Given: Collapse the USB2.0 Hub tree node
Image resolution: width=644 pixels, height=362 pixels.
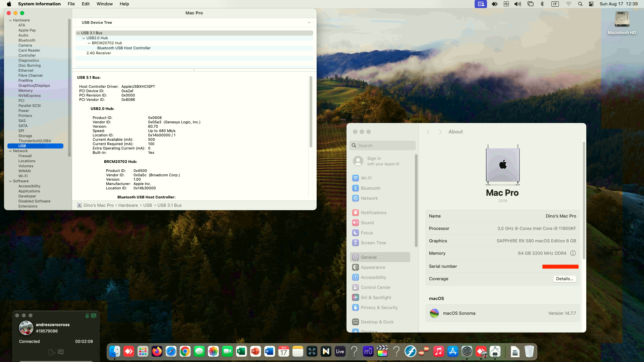Looking at the screenshot, I should tap(84, 38).
